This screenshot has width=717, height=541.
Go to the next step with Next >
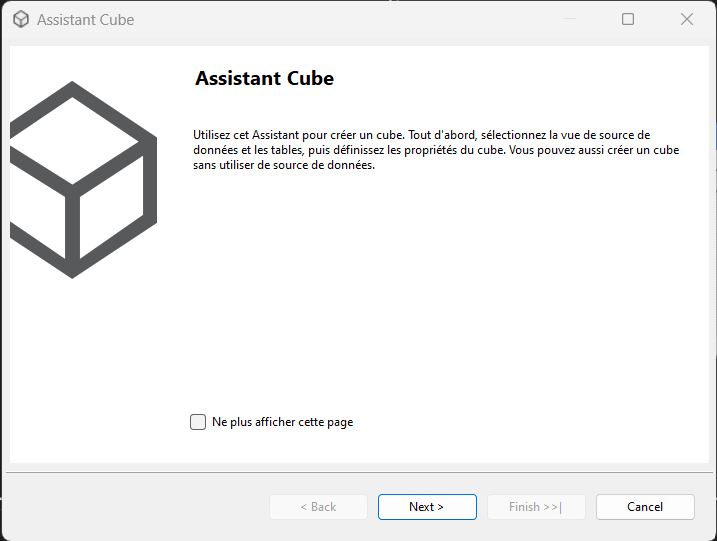coord(427,507)
